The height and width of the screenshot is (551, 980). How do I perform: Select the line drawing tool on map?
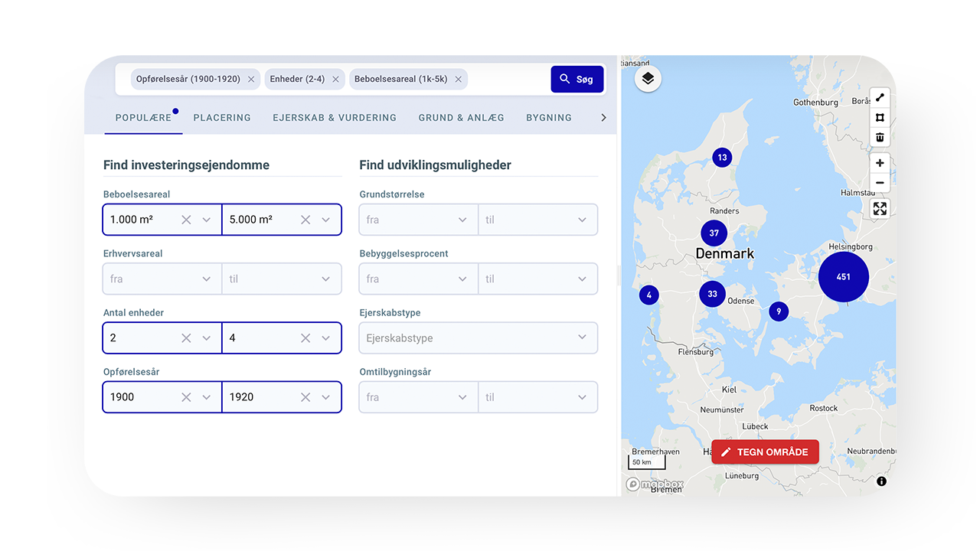click(x=880, y=98)
